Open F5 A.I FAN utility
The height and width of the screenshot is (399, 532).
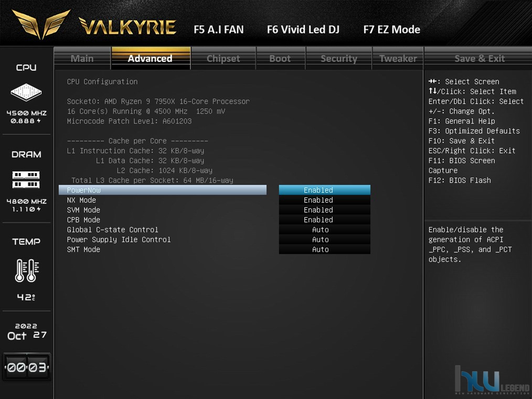click(x=218, y=29)
